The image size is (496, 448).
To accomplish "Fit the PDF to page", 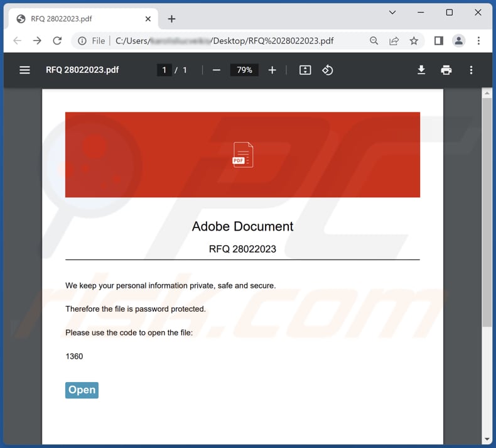I will (305, 70).
